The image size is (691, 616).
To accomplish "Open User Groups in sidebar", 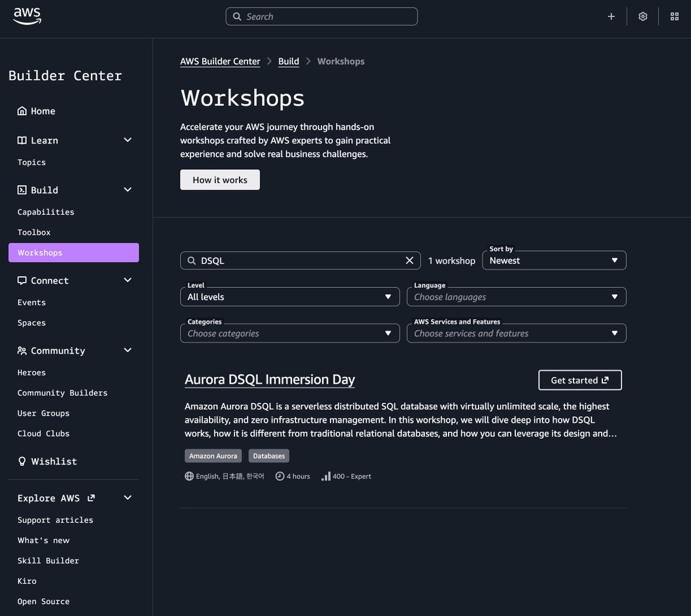I will pos(43,413).
